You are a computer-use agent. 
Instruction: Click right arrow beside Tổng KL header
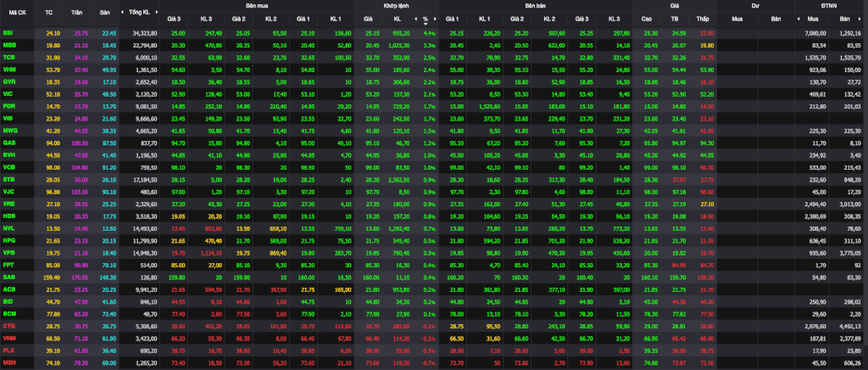[x=157, y=12]
